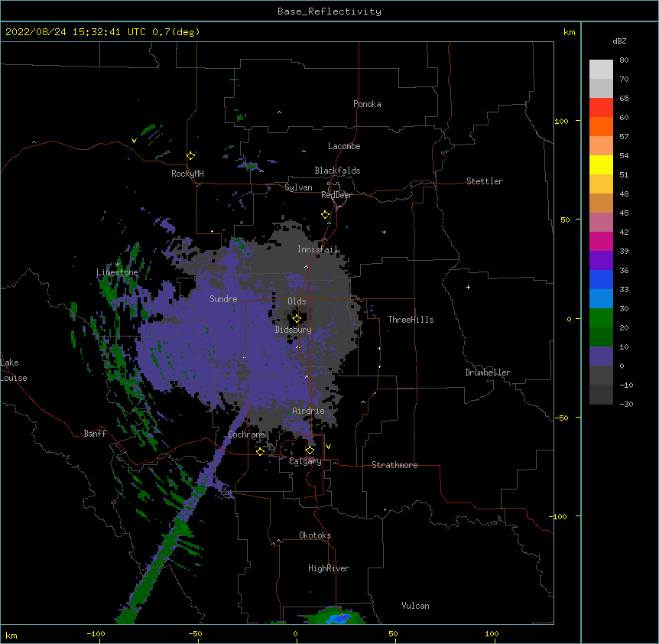Select the dark green 20-10 dBZ legend swatch
This screenshot has width=659, height=644.
click(x=601, y=337)
